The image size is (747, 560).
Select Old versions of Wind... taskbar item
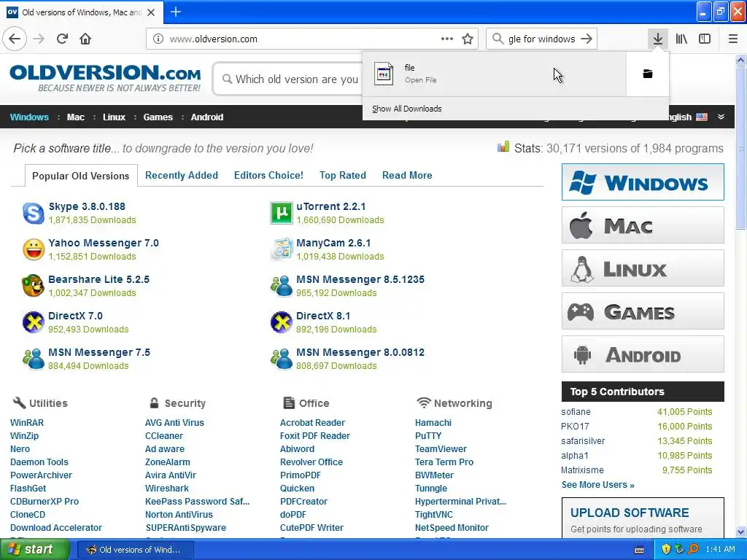135,550
